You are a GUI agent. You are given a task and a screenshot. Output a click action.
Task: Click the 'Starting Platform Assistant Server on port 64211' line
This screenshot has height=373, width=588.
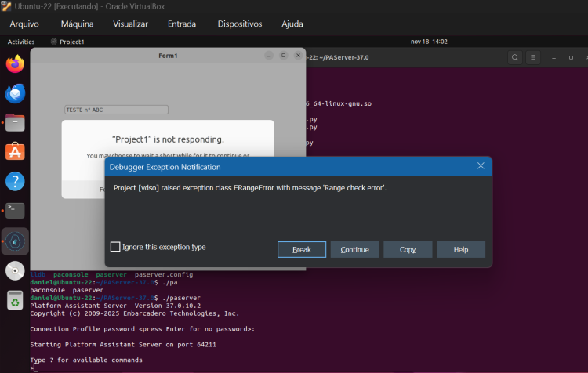[123, 345]
